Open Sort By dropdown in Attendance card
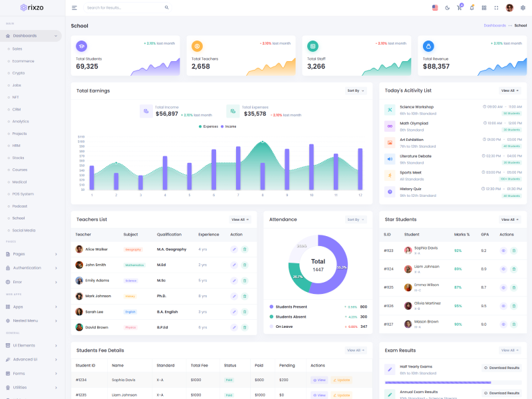Screen dimensions: 532x399 coord(356,219)
